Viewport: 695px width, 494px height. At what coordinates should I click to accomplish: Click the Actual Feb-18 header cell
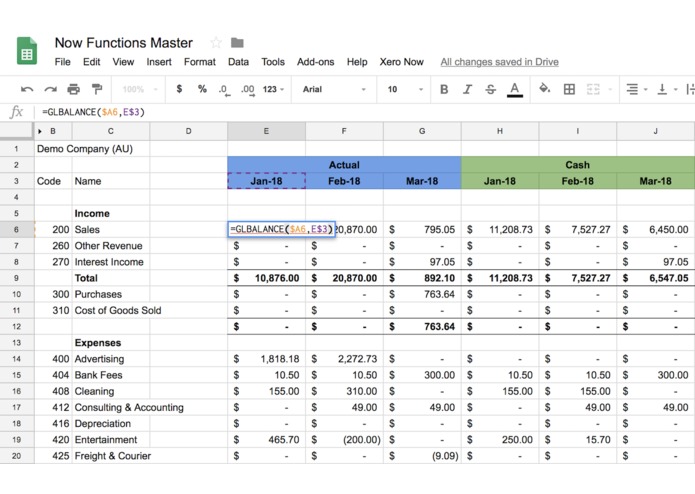[344, 181]
